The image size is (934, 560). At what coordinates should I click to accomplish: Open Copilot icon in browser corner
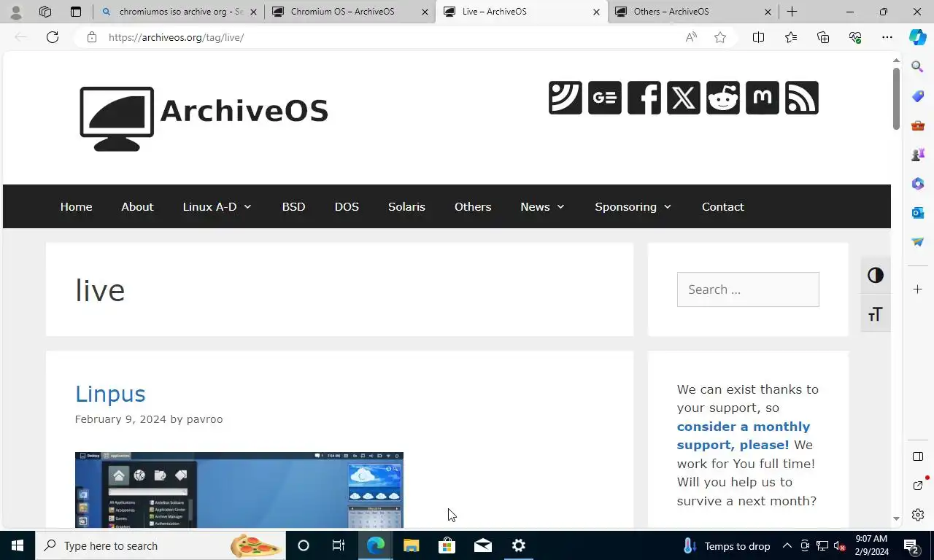918,37
